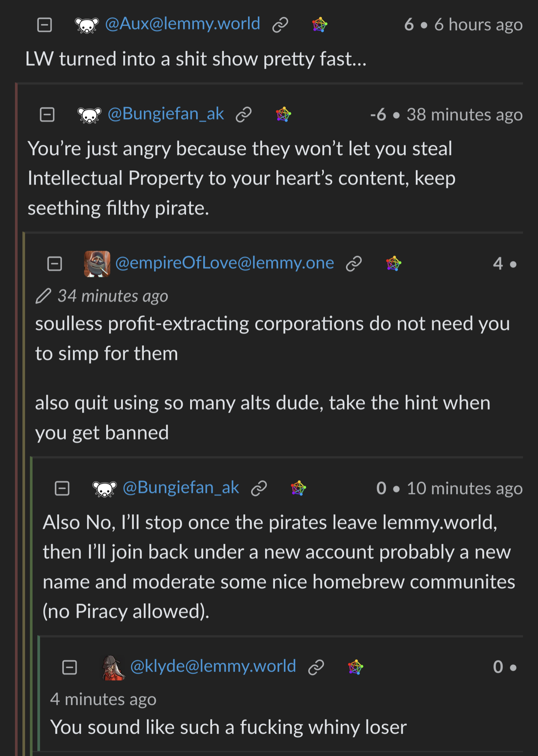Open @Aux@lemmy.world user profile

pos(182,24)
